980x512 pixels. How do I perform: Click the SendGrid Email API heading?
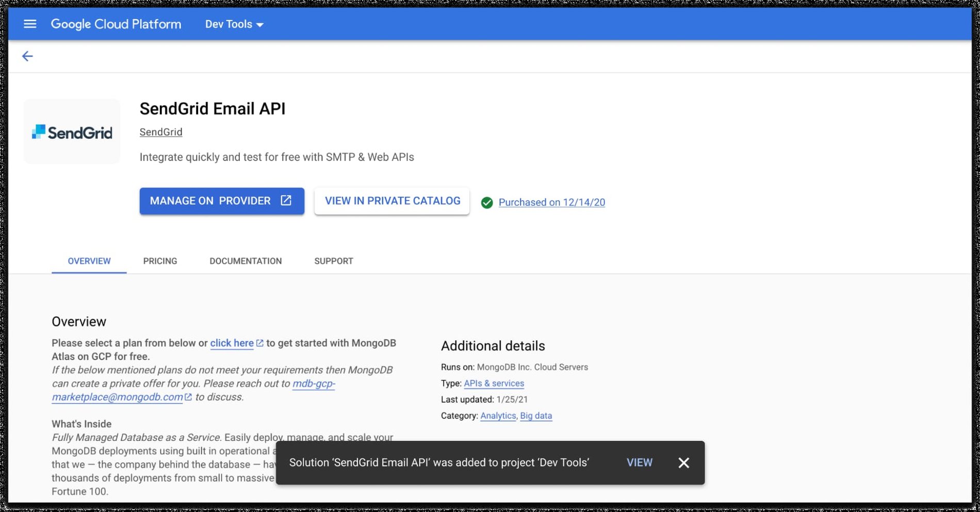[x=213, y=109]
